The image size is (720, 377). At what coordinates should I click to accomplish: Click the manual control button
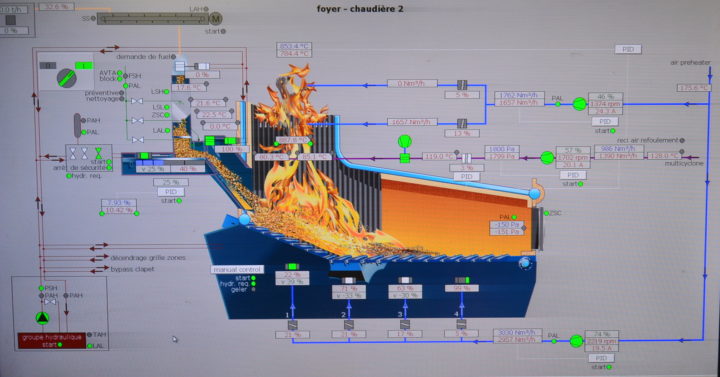coord(237,270)
